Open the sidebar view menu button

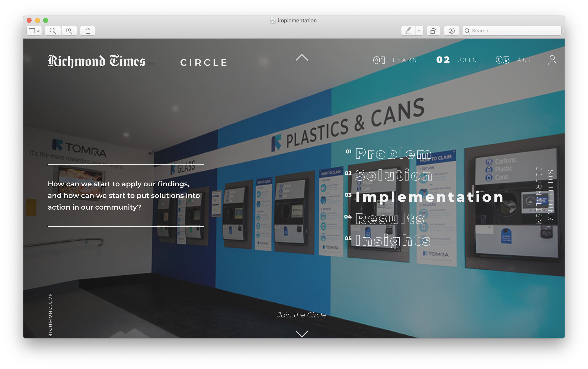(34, 31)
